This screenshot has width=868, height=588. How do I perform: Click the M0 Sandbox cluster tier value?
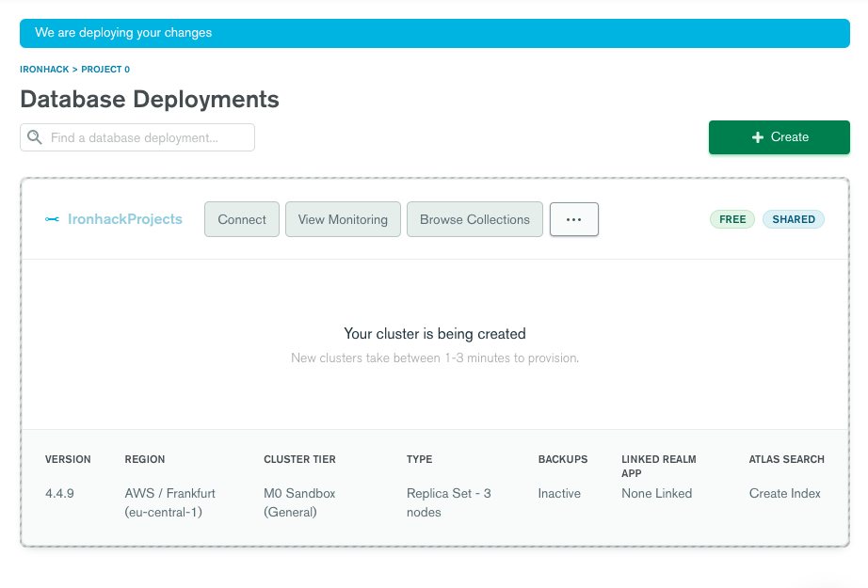coord(299,502)
